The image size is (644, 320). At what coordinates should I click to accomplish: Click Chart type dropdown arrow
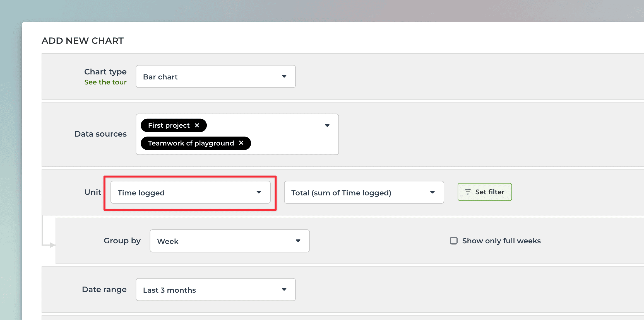(284, 76)
